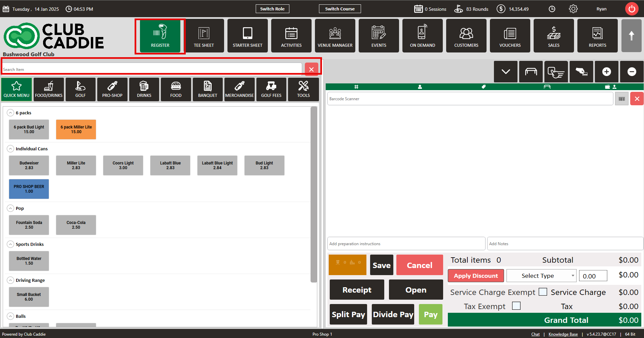
Task: Collapse the Balls section
Action: [11, 316]
